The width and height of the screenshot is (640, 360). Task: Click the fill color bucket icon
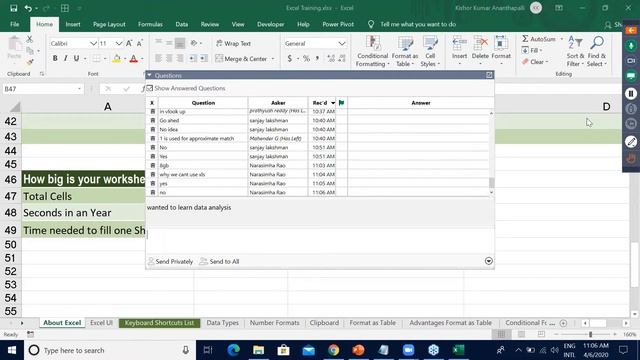[116, 59]
